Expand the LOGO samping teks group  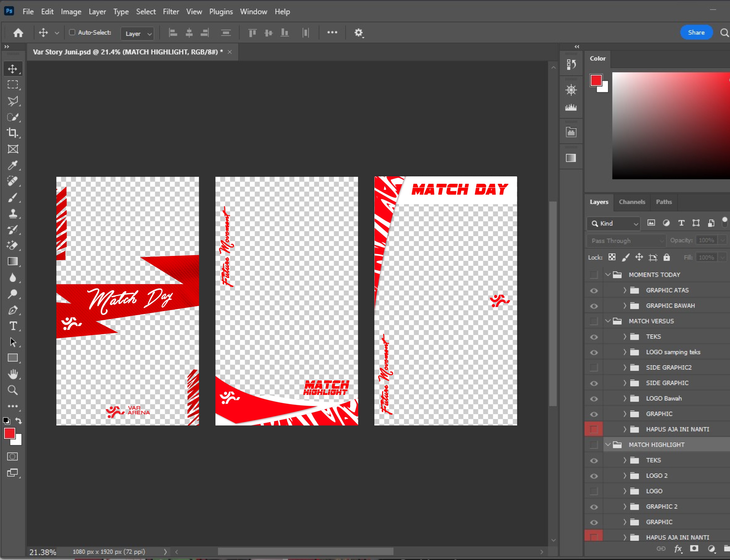pyautogui.click(x=625, y=352)
